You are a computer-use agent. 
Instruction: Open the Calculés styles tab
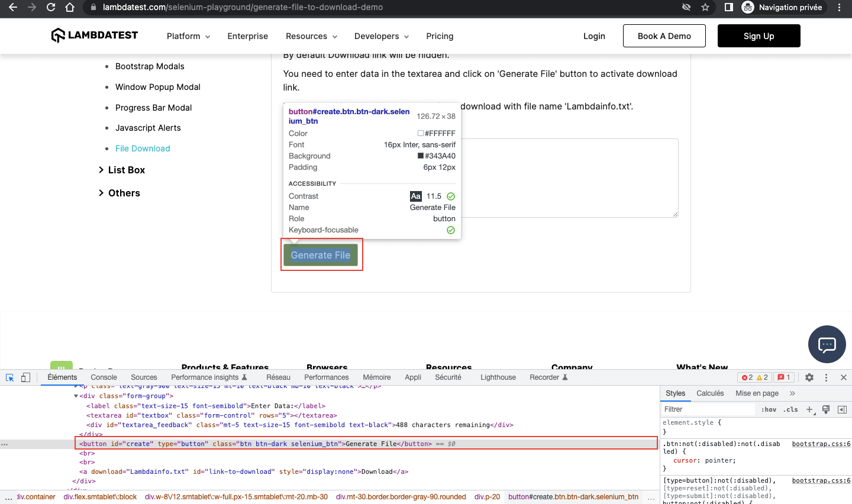710,393
